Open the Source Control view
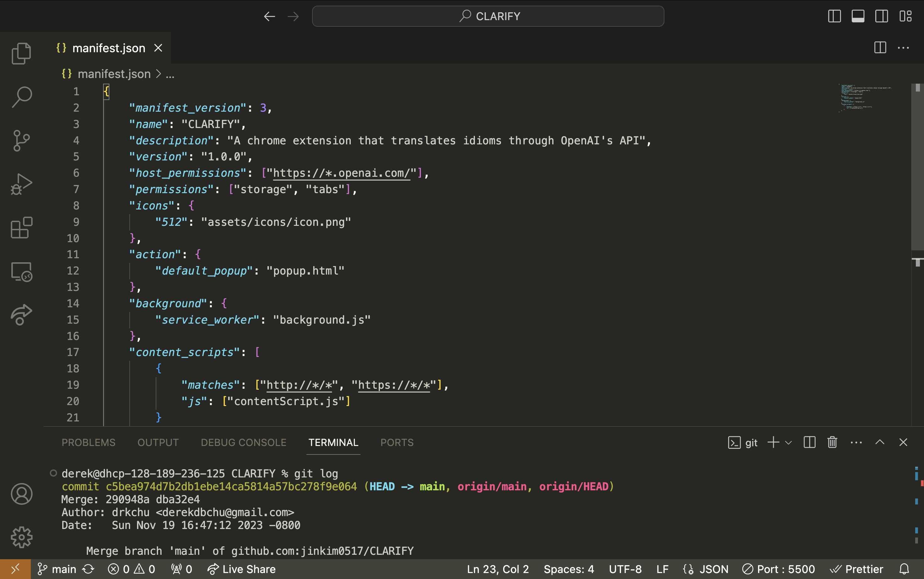The width and height of the screenshot is (924, 579). point(21,141)
